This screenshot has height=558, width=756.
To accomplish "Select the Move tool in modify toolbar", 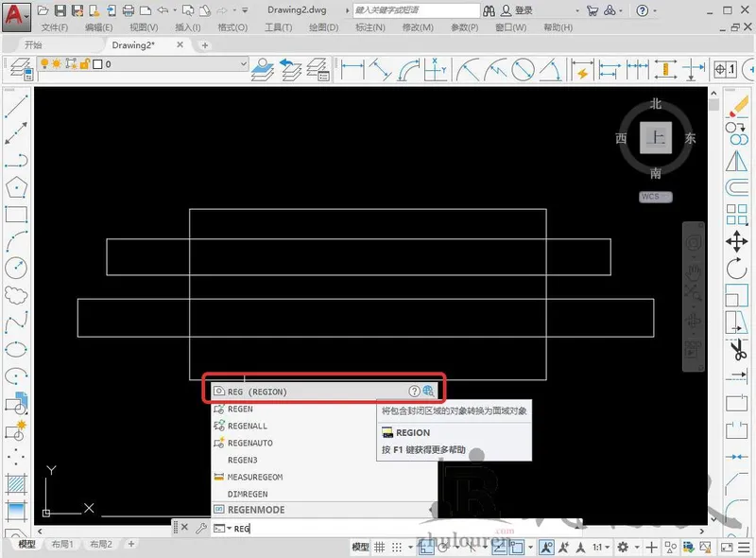I will tap(737, 241).
